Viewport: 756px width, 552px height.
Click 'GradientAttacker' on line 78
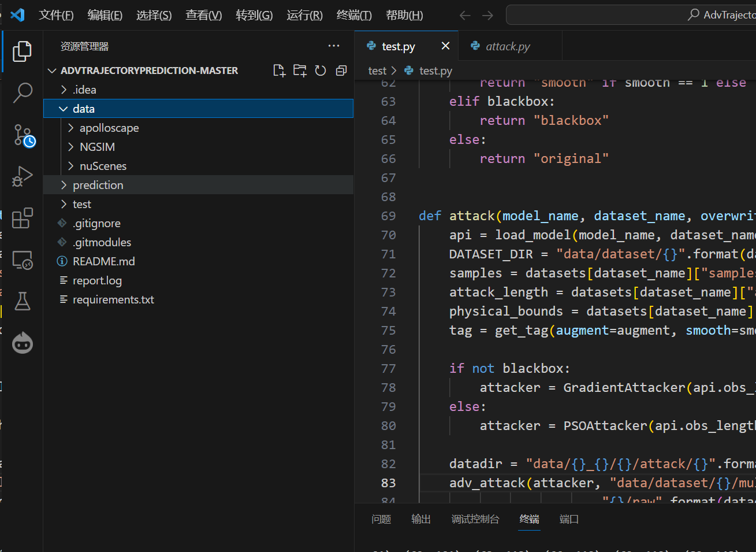[624, 387]
